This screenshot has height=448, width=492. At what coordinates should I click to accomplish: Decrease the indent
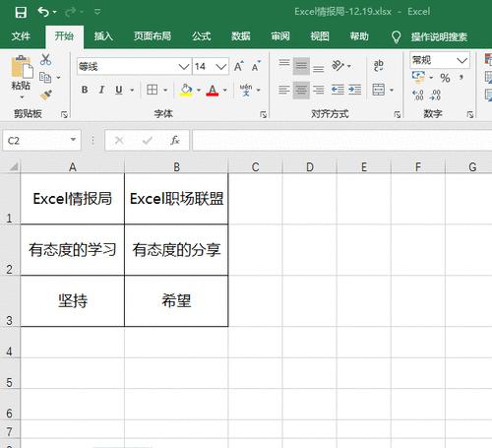point(338,90)
